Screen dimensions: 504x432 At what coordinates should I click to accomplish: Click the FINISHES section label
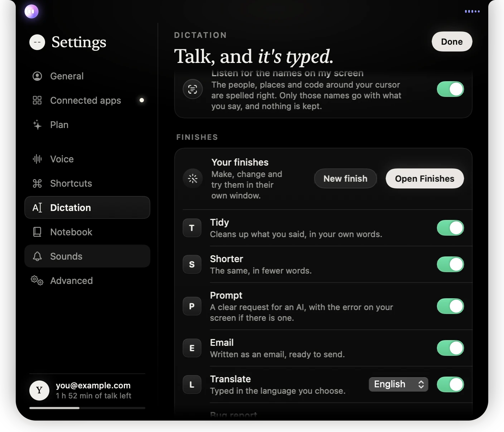tap(197, 137)
